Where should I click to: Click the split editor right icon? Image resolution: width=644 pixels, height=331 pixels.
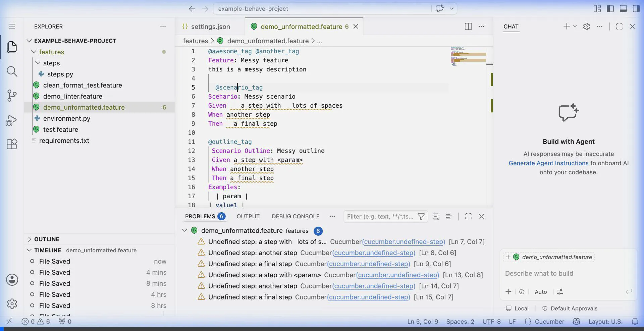468,26
